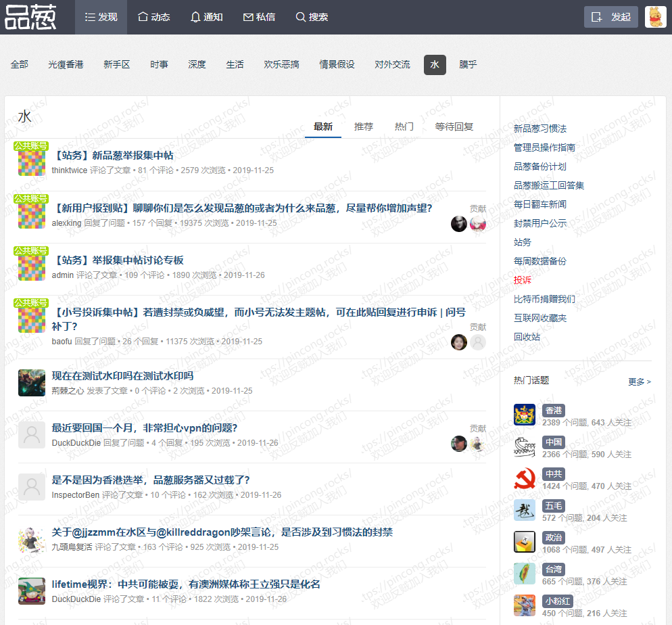Select the 欢乐恶搞 category
The image size is (672, 625).
(281, 65)
